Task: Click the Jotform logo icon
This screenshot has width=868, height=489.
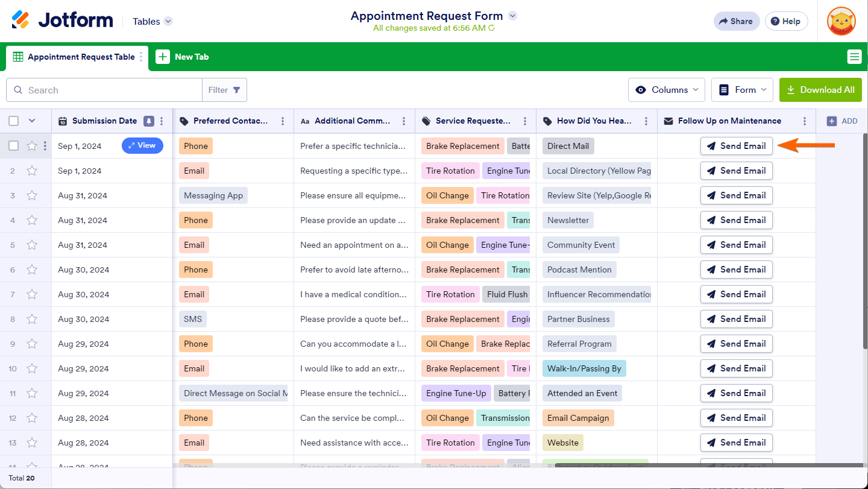Action: pyautogui.click(x=20, y=20)
